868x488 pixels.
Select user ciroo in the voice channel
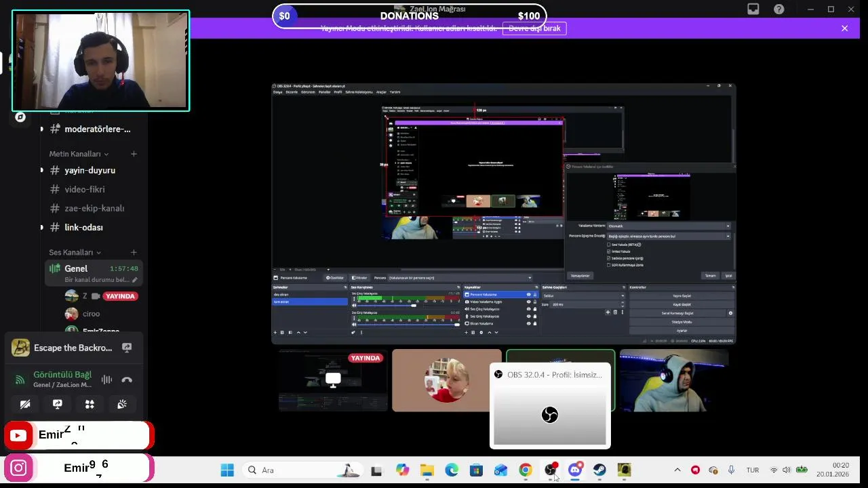[x=91, y=314]
